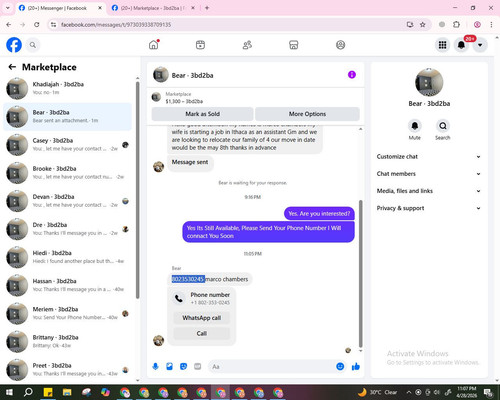The height and width of the screenshot is (400, 500).
Task: Open the Friends icon in top navigation
Action: [x=247, y=45]
